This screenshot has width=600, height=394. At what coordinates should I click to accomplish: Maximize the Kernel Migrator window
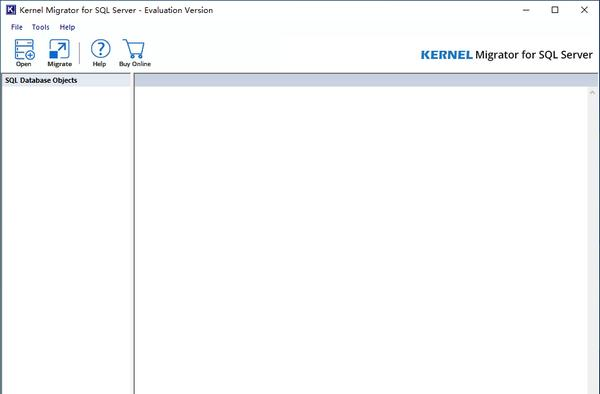coord(555,10)
